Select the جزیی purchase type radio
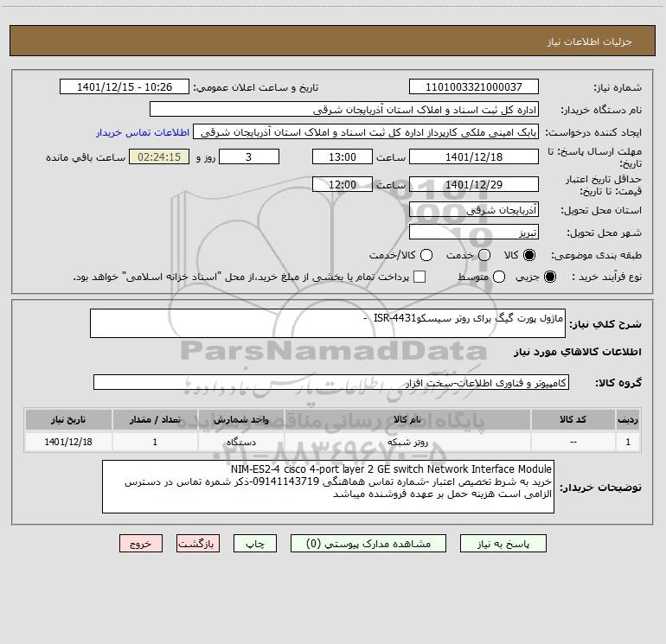The width and height of the screenshot is (666, 644). tap(549, 277)
